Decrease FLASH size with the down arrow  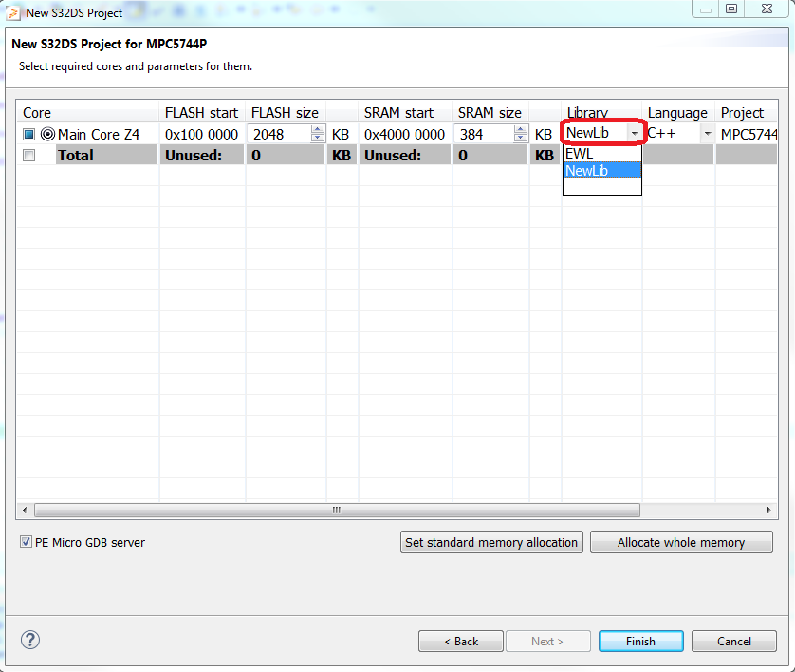coord(318,138)
